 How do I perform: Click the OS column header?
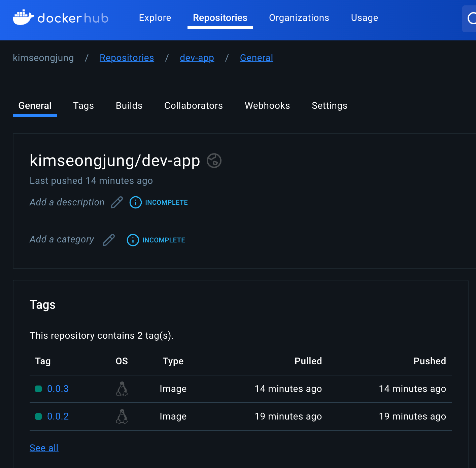[x=122, y=361]
